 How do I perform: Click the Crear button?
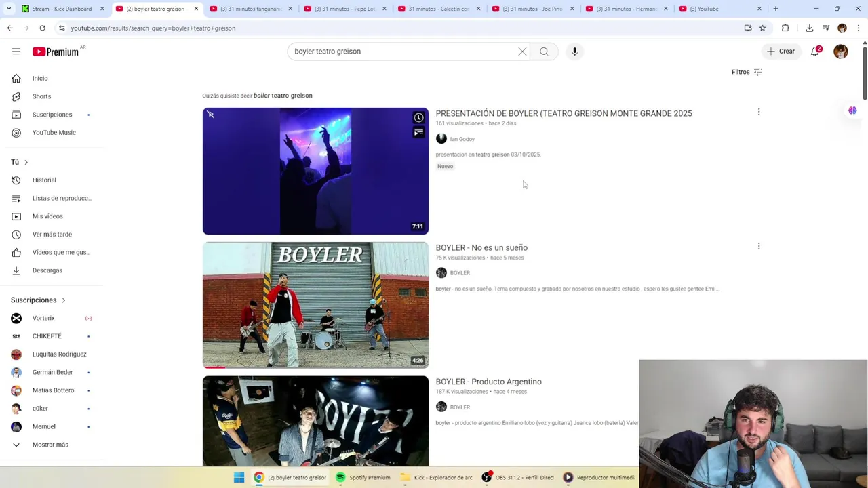781,52
